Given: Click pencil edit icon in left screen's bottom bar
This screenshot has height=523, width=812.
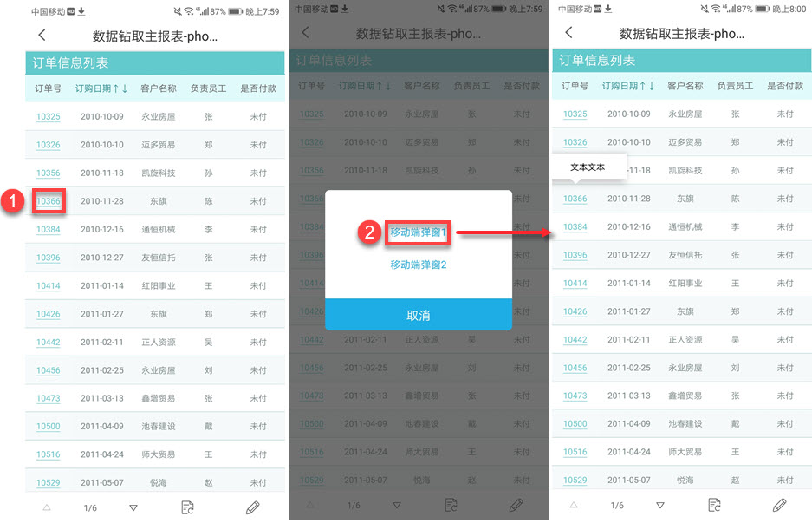Looking at the screenshot, I should tap(253, 507).
